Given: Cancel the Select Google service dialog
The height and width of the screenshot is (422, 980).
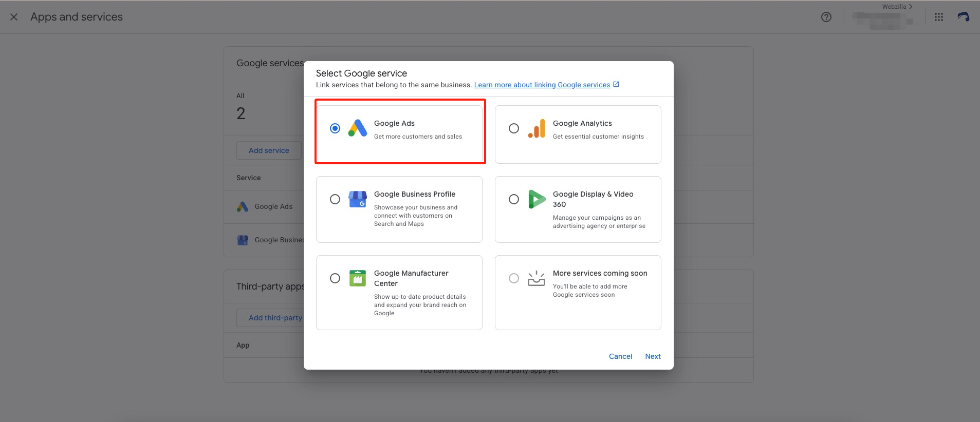Looking at the screenshot, I should click(620, 356).
